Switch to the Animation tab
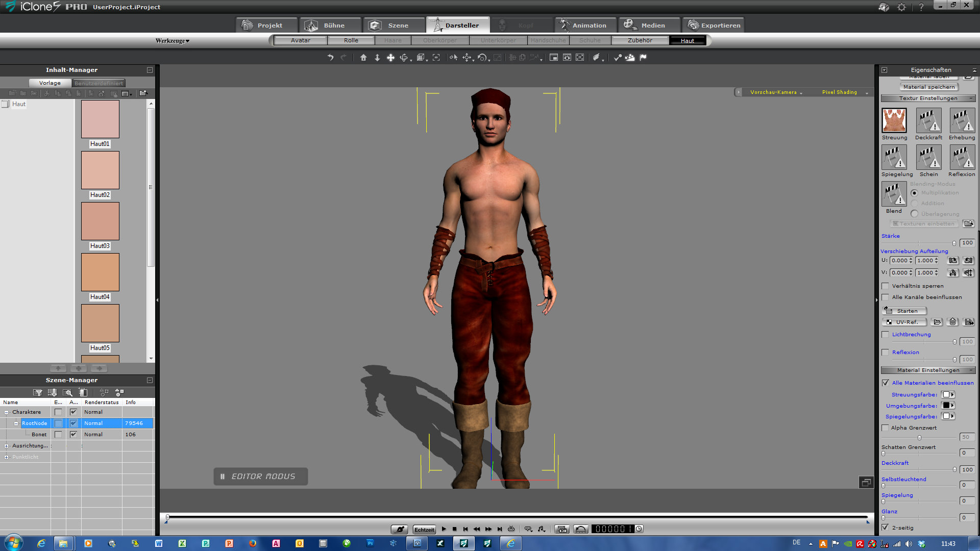 (584, 25)
